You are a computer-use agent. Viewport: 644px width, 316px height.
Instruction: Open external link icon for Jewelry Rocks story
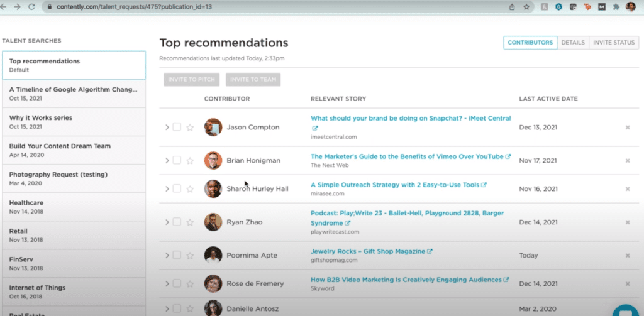click(x=430, y=251)
